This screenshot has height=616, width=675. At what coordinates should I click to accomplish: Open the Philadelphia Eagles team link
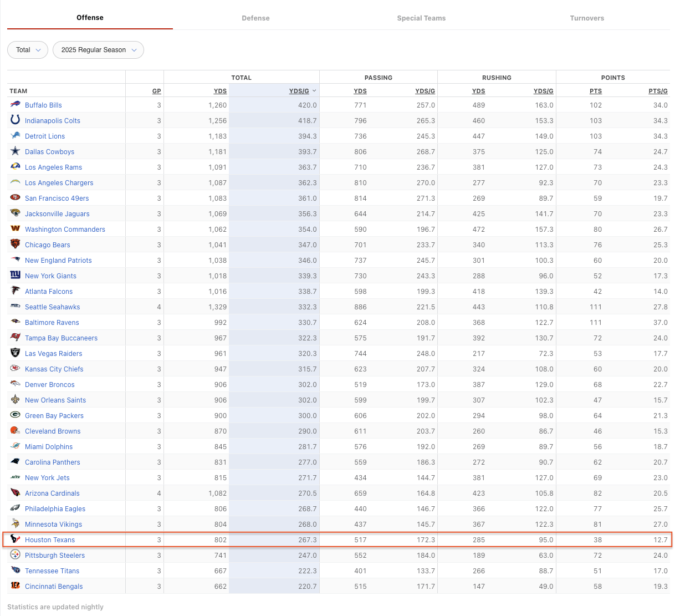[55, 509]
